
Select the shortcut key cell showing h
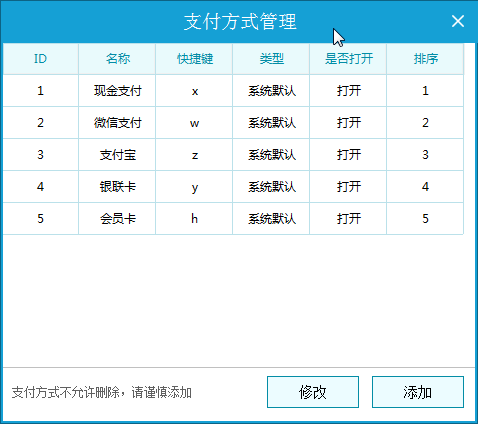(194, 219)
